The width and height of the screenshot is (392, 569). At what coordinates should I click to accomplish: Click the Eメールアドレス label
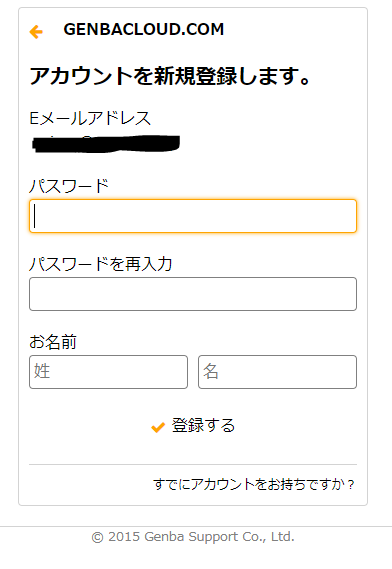[90, 118]
